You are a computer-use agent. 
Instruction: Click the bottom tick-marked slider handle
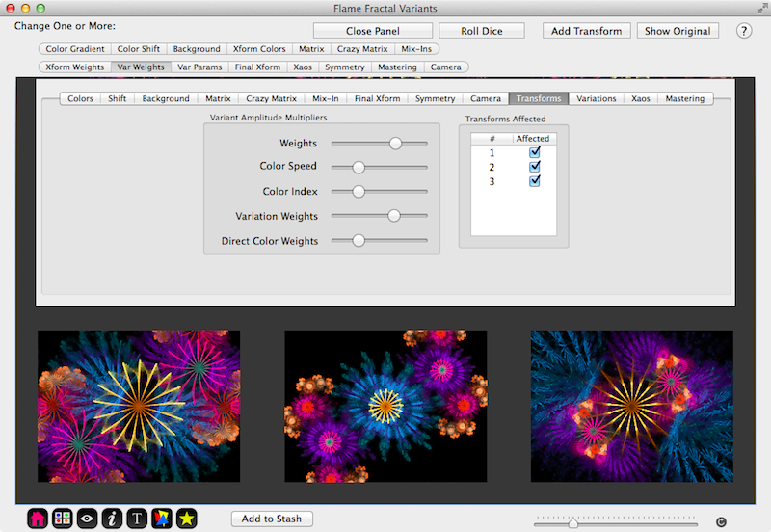[572, 523]
